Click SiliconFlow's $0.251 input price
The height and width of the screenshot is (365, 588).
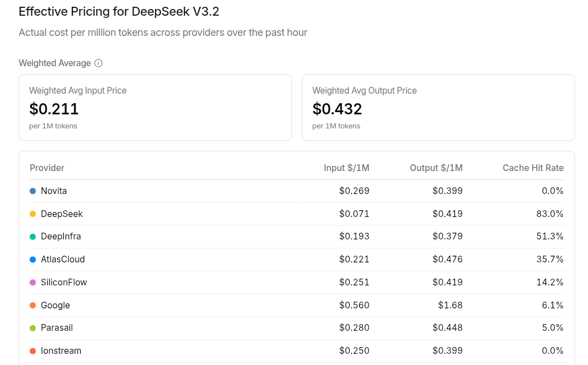pyautogui.click(x=355, y=283)
